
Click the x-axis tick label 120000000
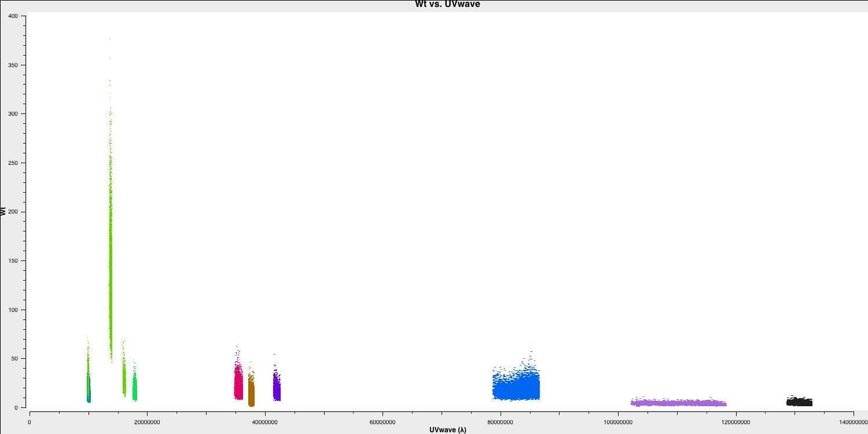click(x=735, y=422)
